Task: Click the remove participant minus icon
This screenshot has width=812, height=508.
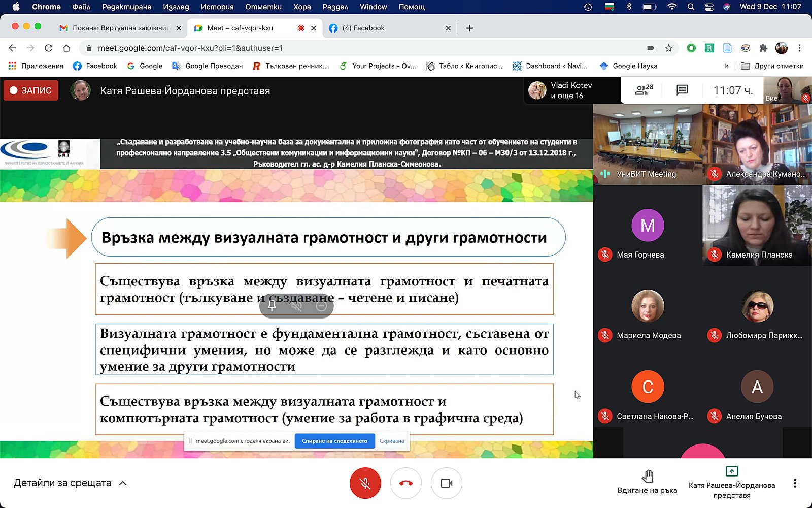Action: pyautogui.click(x=321, y=306)
